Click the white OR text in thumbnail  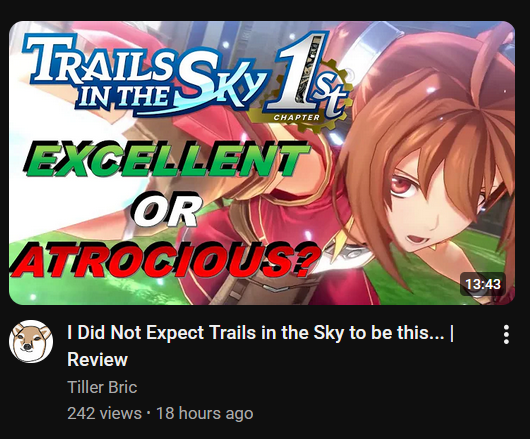click(168, 210)
